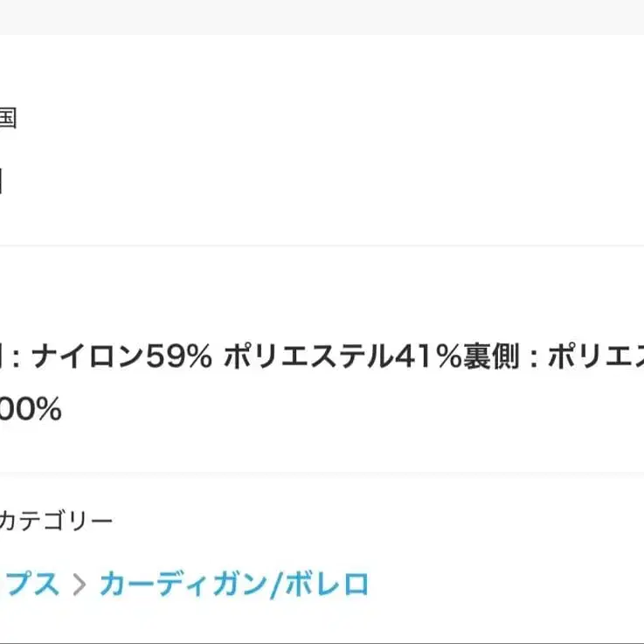Click the breadcrumb chevron before カーディガン/ボレロ

click(80, 585)
